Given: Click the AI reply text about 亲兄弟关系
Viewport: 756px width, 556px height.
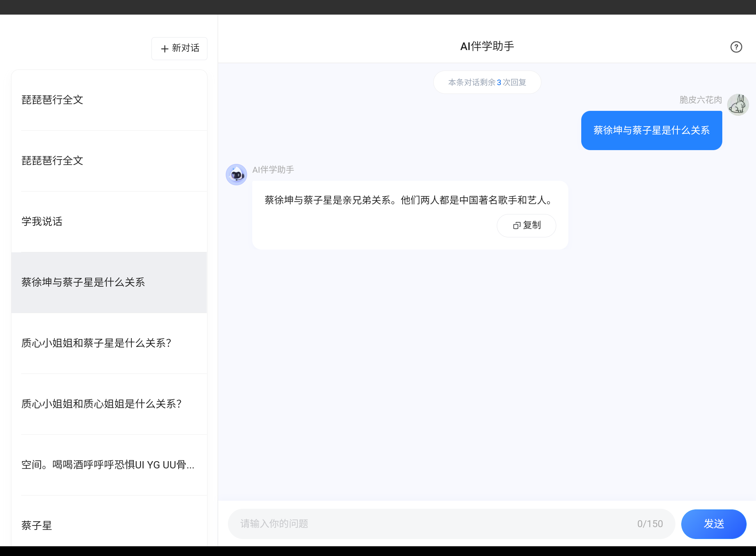Looking at the screenshot, I should coord(408,200).
